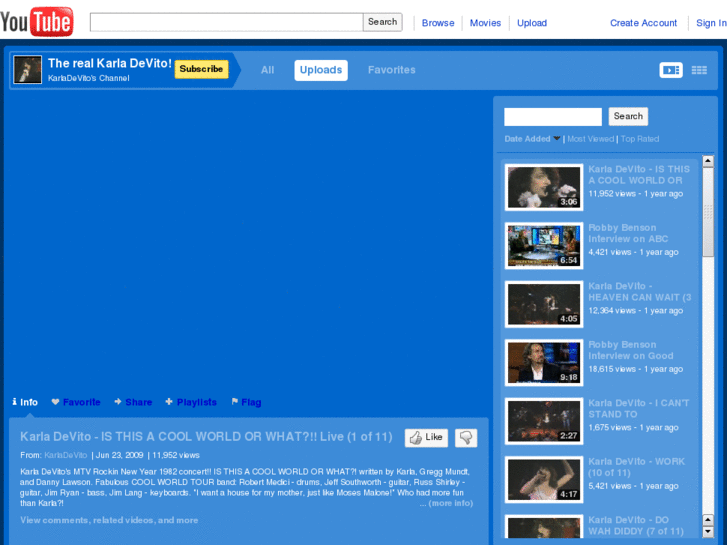Open View comments, related videos, and more
Viewport: 727px width, 545px height.
click(109, 520)
